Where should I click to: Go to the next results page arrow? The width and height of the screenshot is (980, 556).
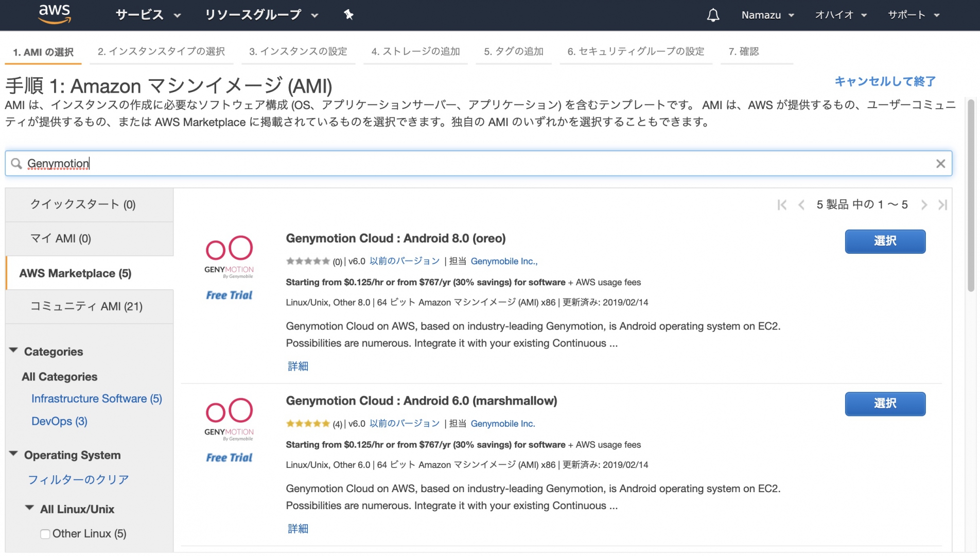tap(924, 205)
